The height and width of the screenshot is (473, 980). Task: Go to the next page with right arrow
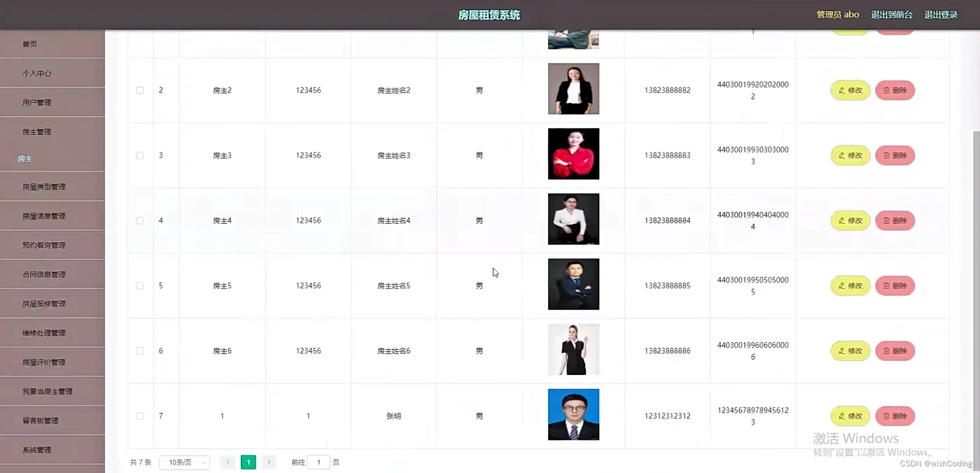tap(269, 462)
